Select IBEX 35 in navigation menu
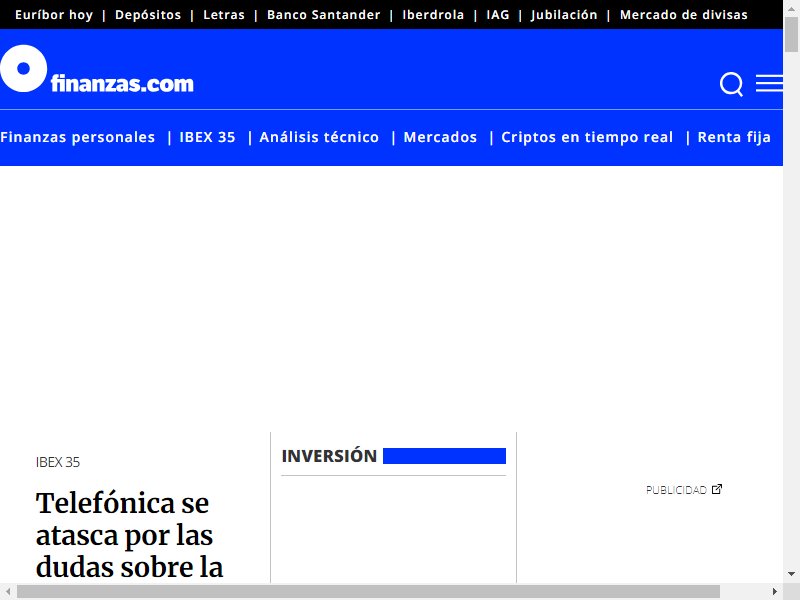The width and height of the screenshot is (800, 600). pos(207,137)
